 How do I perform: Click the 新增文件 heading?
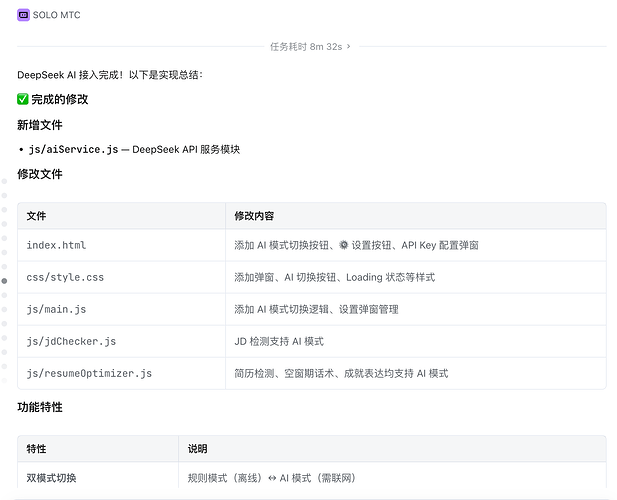40,125
